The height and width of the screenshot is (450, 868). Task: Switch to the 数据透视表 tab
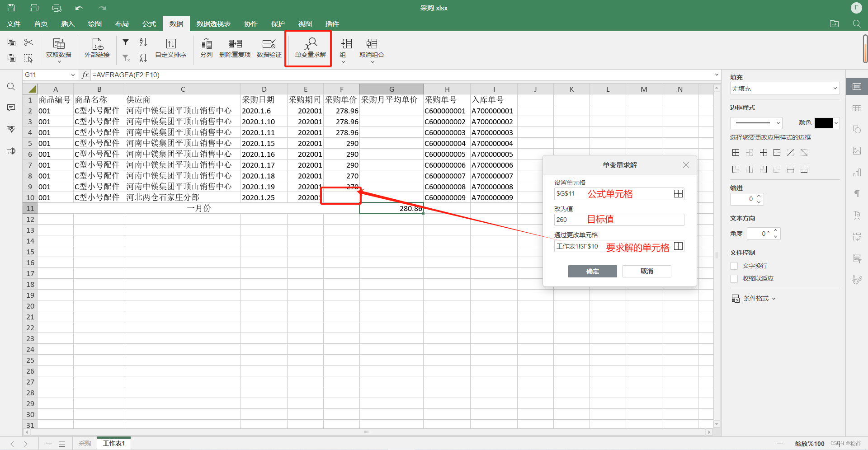pos(213,23)
